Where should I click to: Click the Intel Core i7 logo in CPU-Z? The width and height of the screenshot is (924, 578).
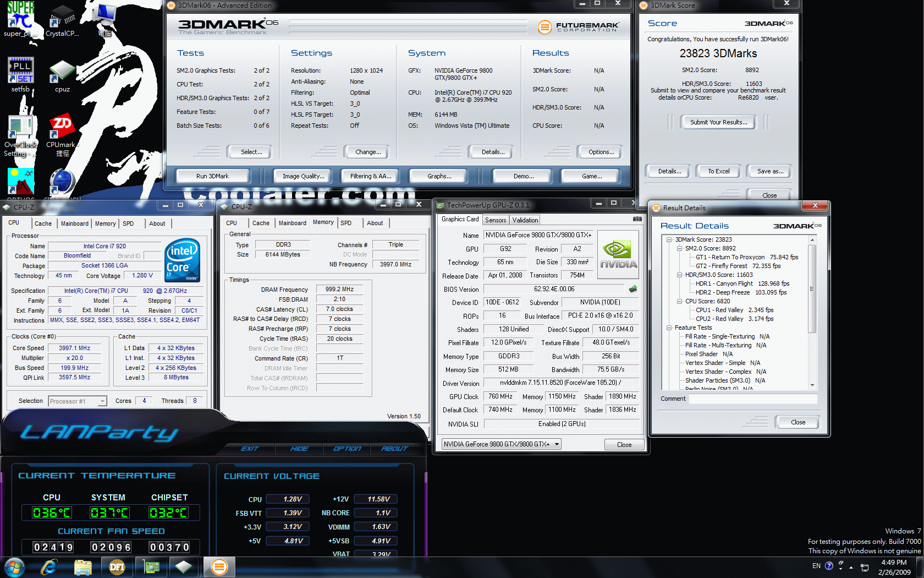182,260
